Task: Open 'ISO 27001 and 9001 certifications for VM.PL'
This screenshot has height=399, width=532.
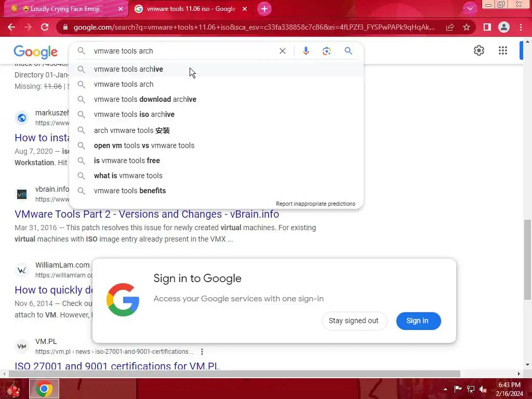Action: [117, 366]
